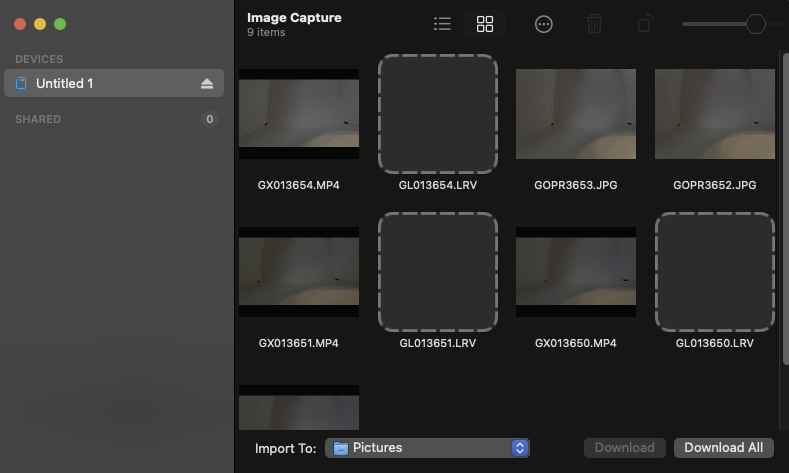
Task: Click the GX013654.MP4 file name
Action: [298, 185]
